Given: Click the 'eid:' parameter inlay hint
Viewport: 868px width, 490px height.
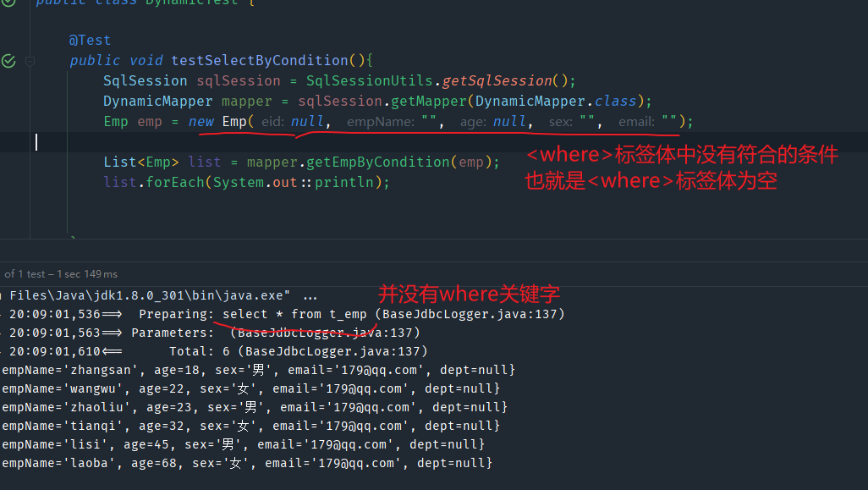Looking at the screenshot, I should point(272,123).
